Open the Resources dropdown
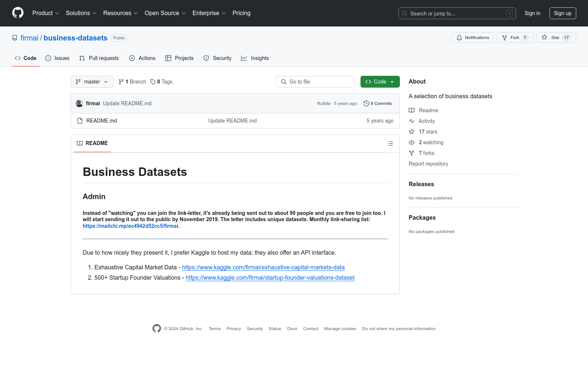Viewport: 588px width, 368px height. [121, 13]
